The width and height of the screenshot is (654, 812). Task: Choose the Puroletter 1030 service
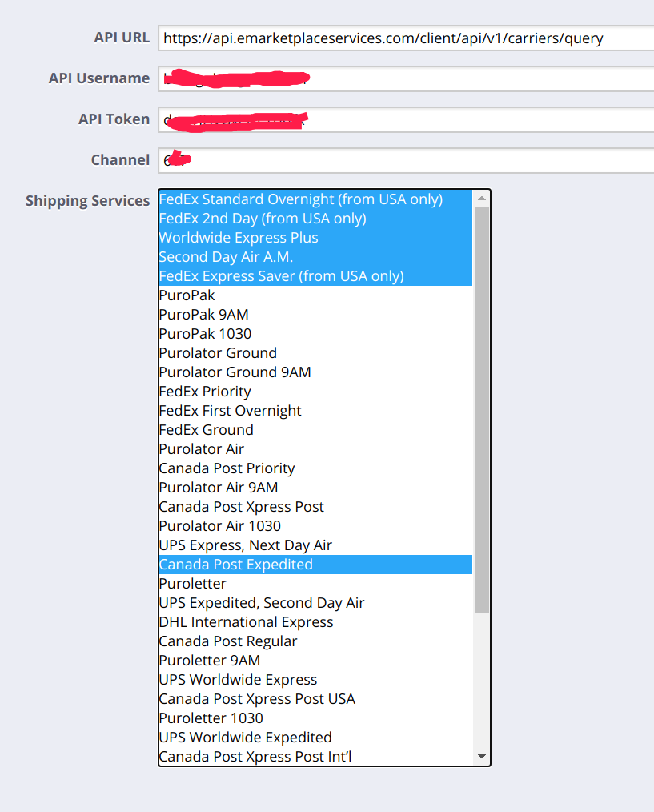(x=211, y=718)
